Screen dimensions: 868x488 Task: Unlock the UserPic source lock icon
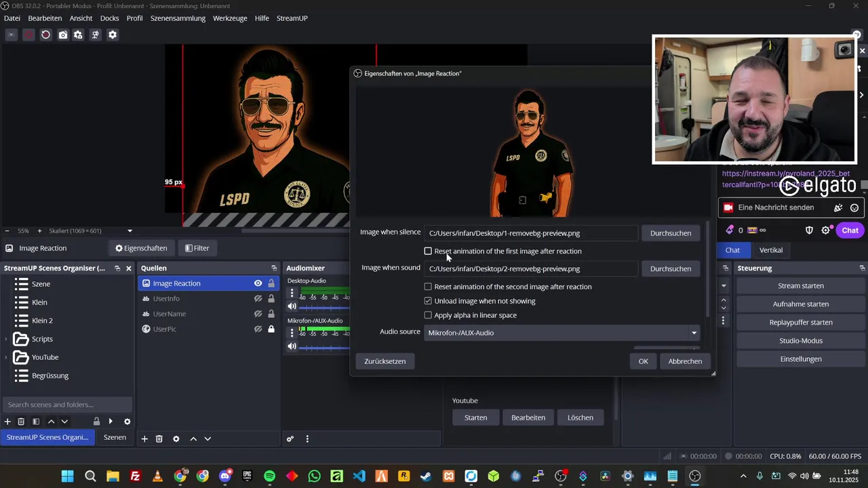(x=271, y=329)
